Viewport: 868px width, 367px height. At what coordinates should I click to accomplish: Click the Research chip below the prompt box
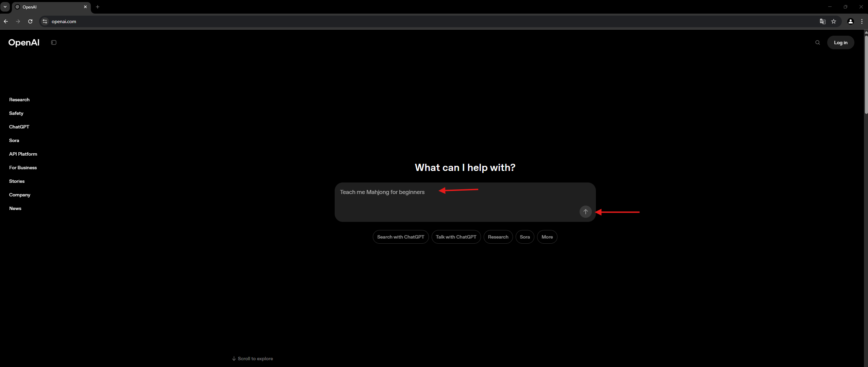click(498, 237)
